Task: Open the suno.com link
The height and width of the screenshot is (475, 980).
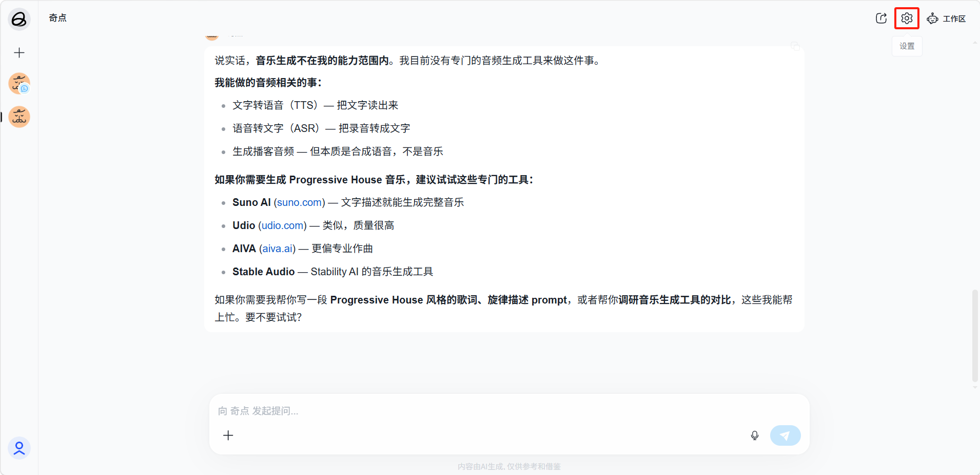Action: coord(300,202)
